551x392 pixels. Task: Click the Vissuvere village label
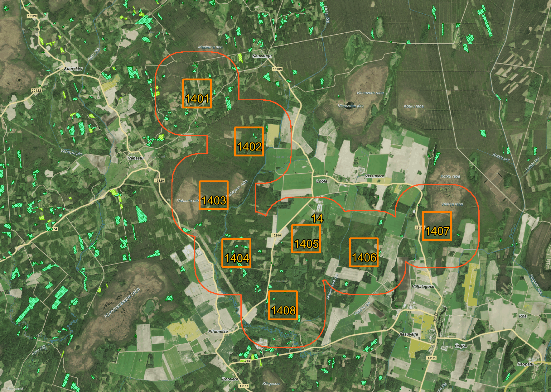(x=374, y=176)
